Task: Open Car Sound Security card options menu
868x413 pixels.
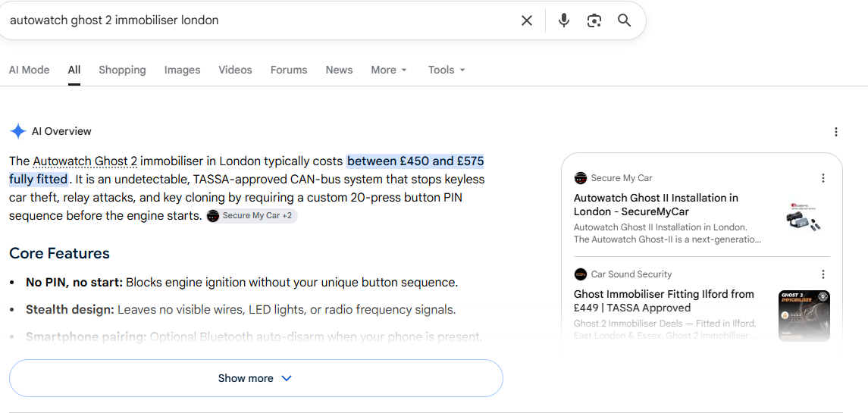Action: [x=823, y=274]
